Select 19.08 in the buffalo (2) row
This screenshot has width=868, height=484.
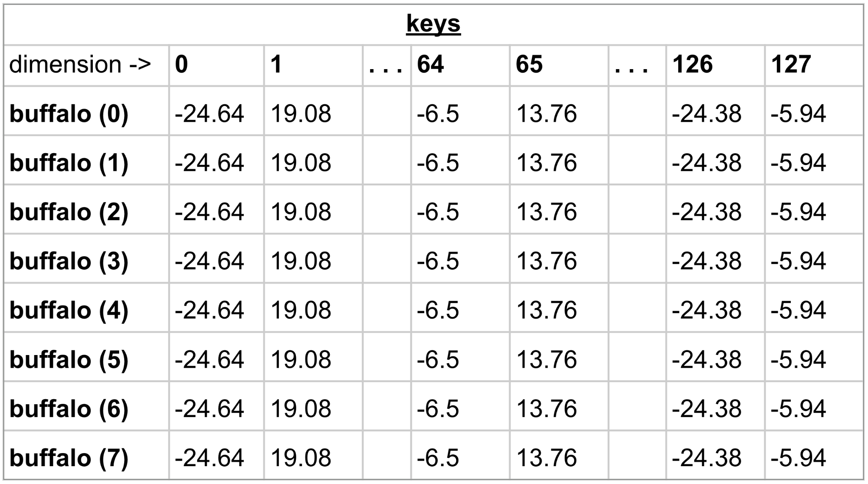pyautogui.click(x=300, y=212)
